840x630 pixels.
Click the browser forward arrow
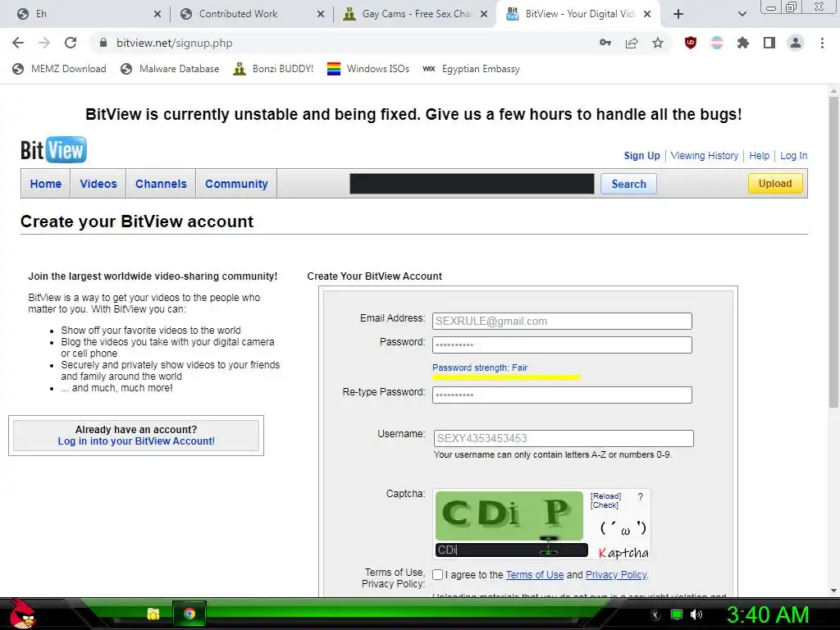coord(44,43)
